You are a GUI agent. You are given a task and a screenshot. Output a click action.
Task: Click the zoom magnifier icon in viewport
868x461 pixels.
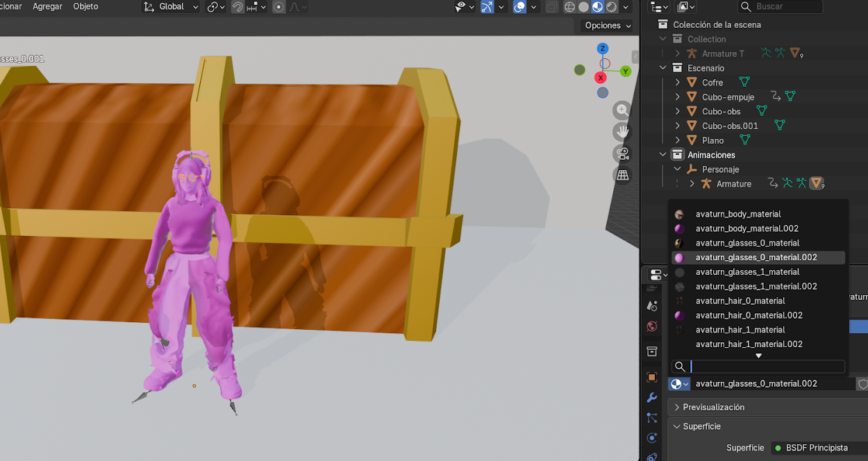[622, 110]
